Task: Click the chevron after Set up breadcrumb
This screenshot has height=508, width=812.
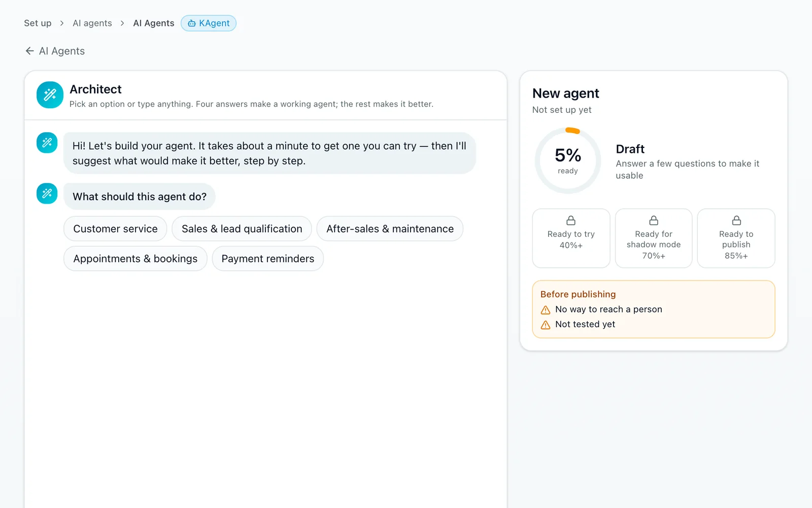Action: pyautogui.click(x=62, y=23)
